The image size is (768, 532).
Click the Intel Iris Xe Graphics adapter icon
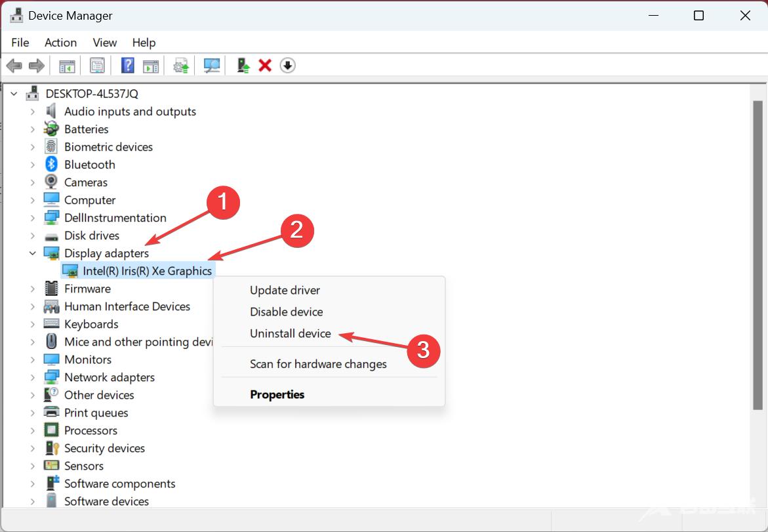(70, 271)
